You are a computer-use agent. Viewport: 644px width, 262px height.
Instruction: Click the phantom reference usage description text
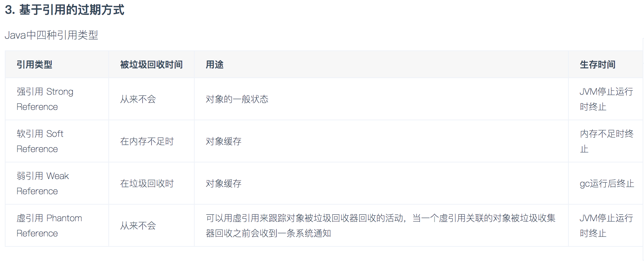(381, 226)
